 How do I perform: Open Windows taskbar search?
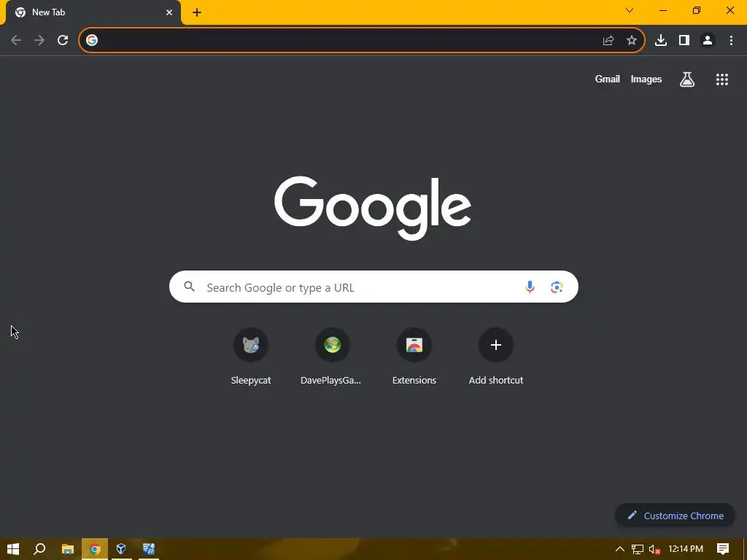(x=39, y=549)
